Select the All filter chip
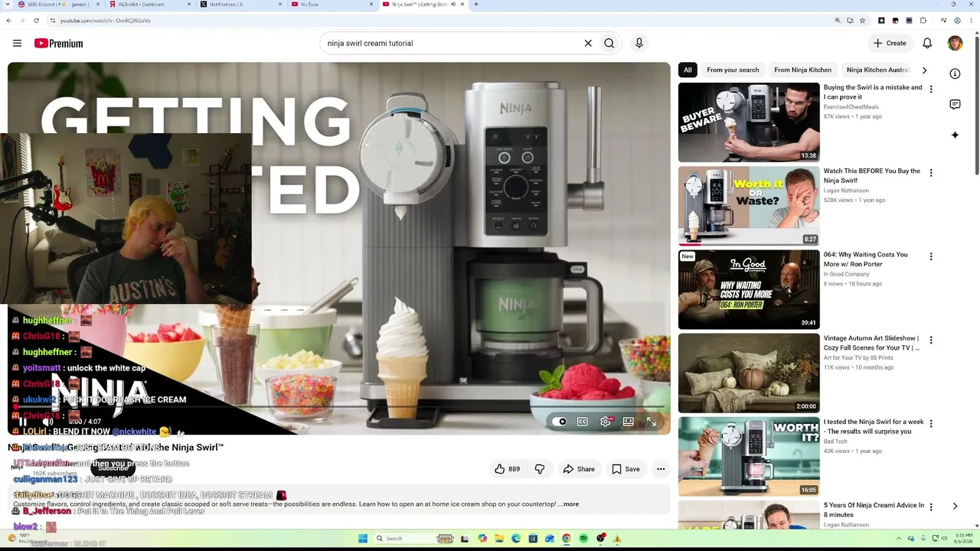 (688, 70)
